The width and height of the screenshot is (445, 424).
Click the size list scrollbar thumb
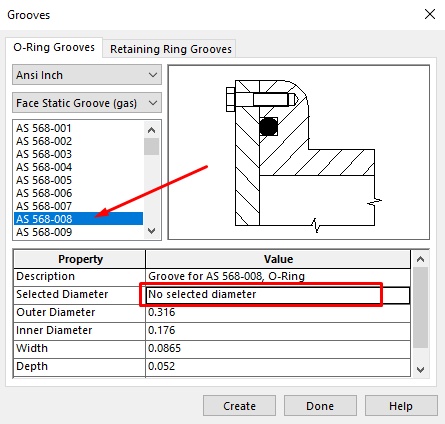pyautogui.click(x=151, y=146)
